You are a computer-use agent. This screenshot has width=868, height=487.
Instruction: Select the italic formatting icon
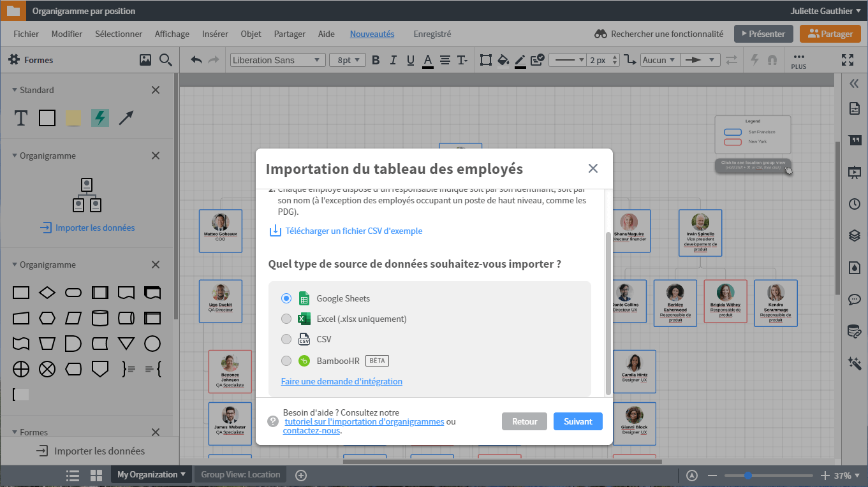[393, 59]
